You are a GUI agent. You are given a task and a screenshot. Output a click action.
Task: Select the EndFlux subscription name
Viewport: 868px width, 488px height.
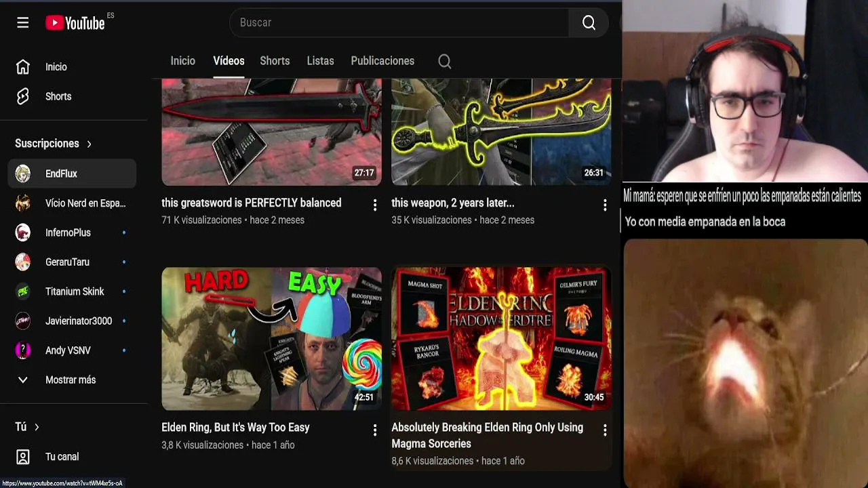pyautogui.click(x=61, y=174)
